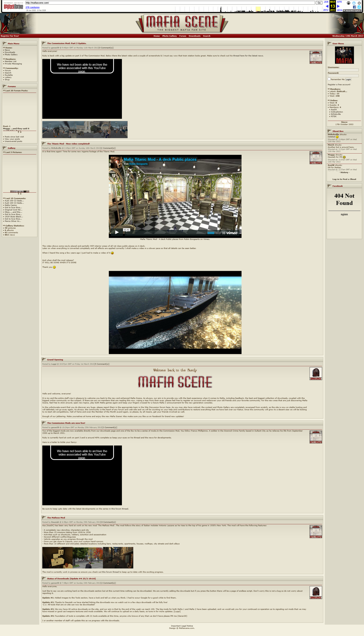Screen dimensions: 364x636
Task: Open Wayback user account icon
Action: click(349, 3)
